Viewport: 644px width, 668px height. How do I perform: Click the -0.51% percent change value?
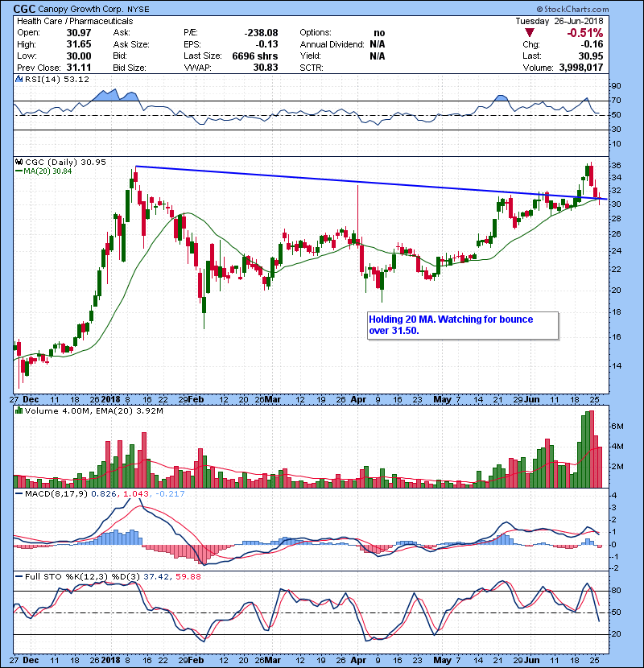pos(584,33)
